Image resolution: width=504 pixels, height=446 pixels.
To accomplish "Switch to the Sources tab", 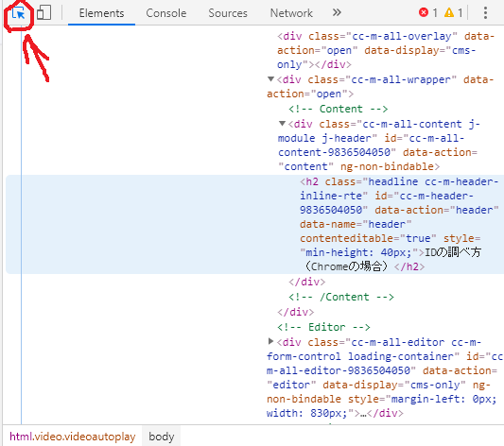I will point(228,13).
